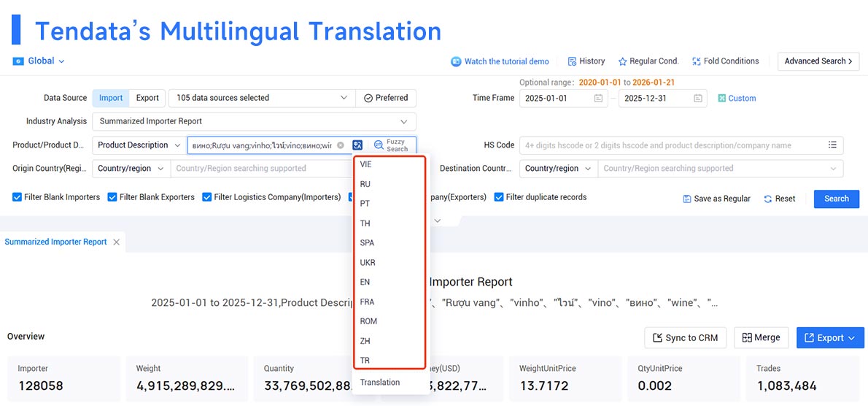Viewport: 868px width, 406px height.
Task: Click Translation at dropdown bottom
Action: [380, 382]
